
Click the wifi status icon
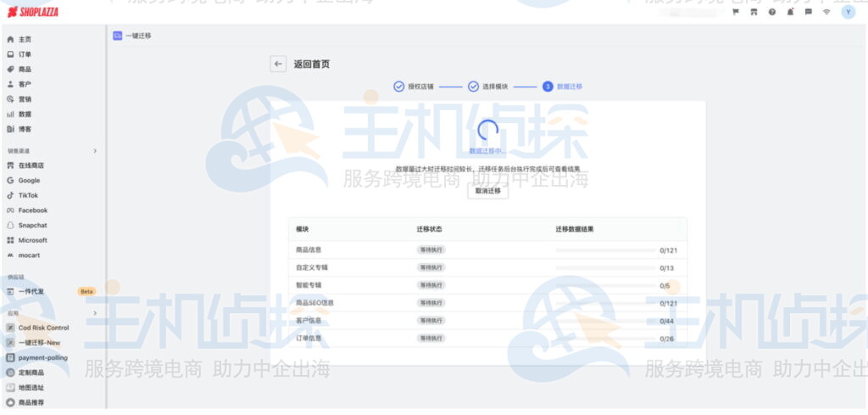(x=826, y=12)
